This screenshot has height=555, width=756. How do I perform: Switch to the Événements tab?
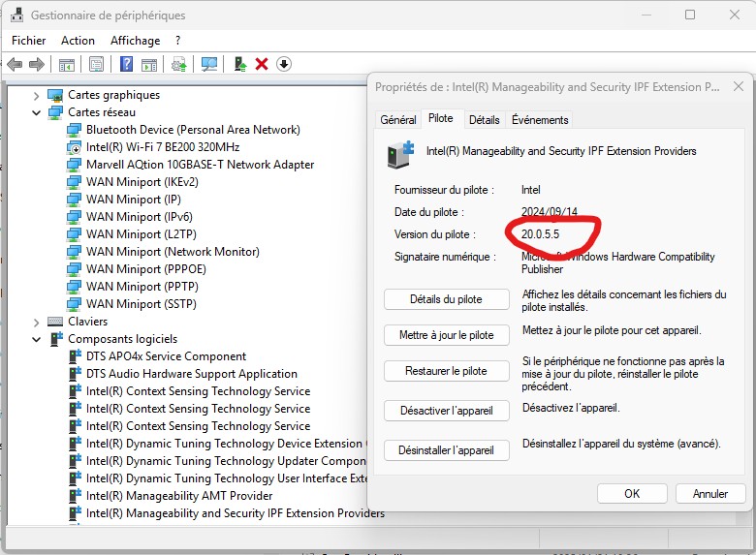pos(540,120)
